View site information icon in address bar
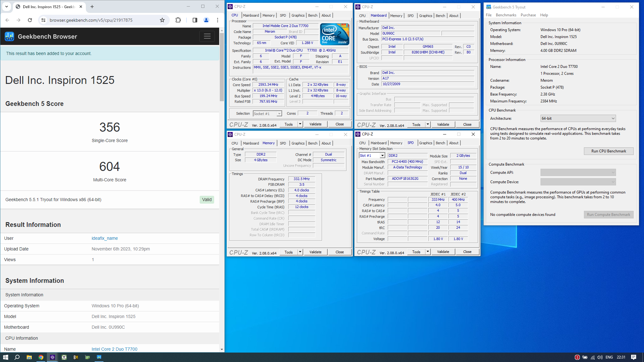 click(43, 20)
